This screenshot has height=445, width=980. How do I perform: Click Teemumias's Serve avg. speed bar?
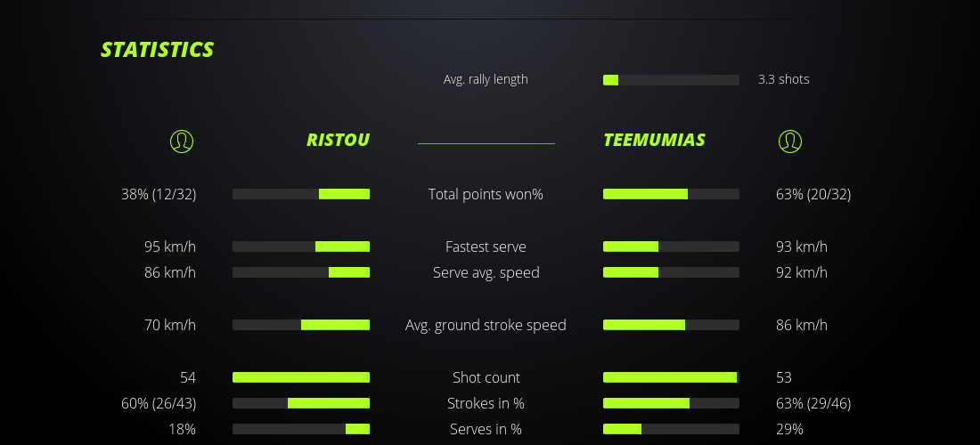671,272
